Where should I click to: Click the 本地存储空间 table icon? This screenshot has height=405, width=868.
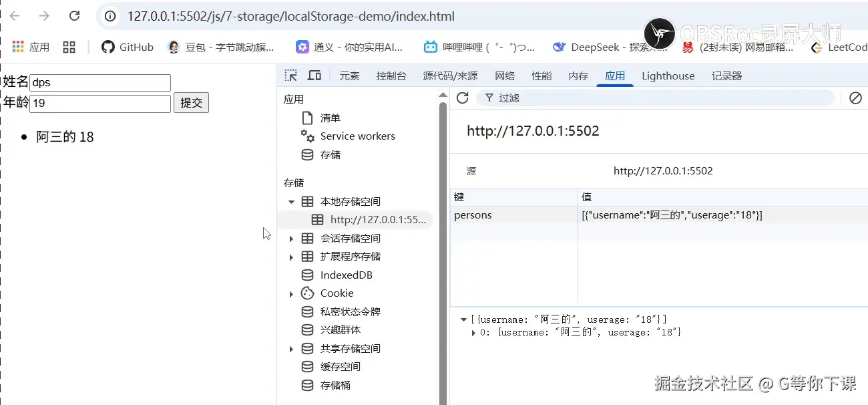(x=307, y=201)
